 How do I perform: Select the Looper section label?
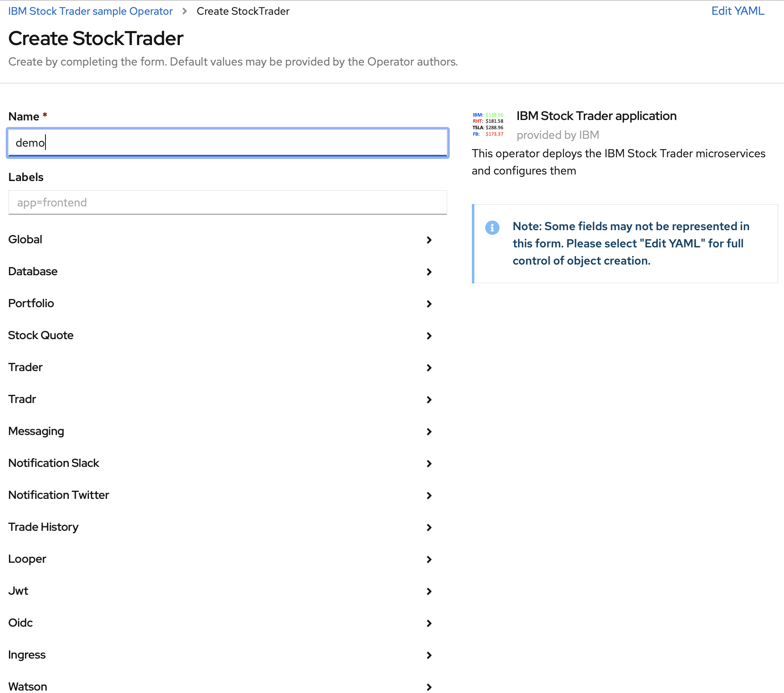[27, 559]
